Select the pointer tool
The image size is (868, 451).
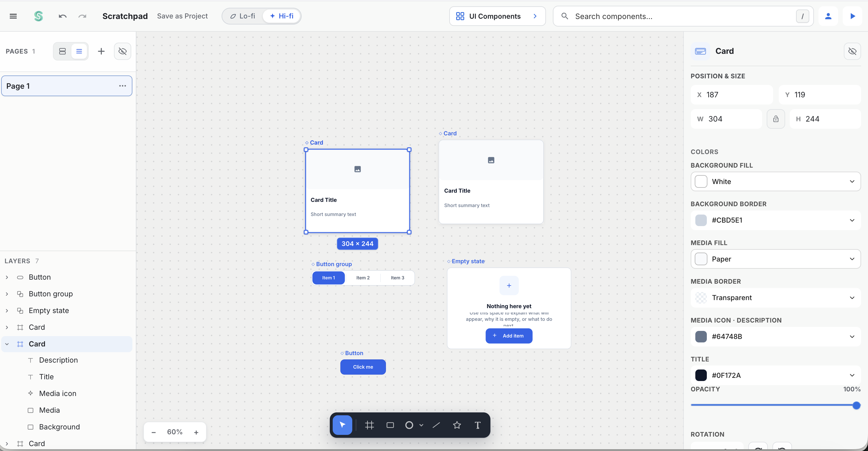pyautogui.click(x=342, y=425)
